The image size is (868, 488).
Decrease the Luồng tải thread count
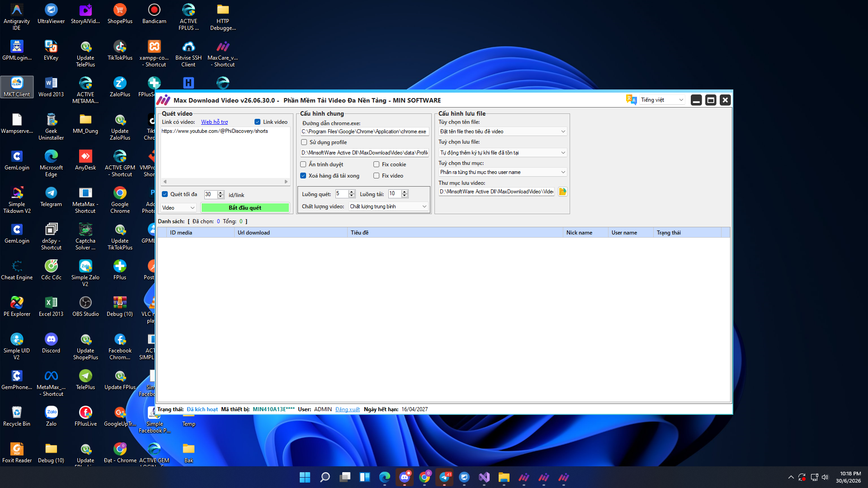[405, 196]
